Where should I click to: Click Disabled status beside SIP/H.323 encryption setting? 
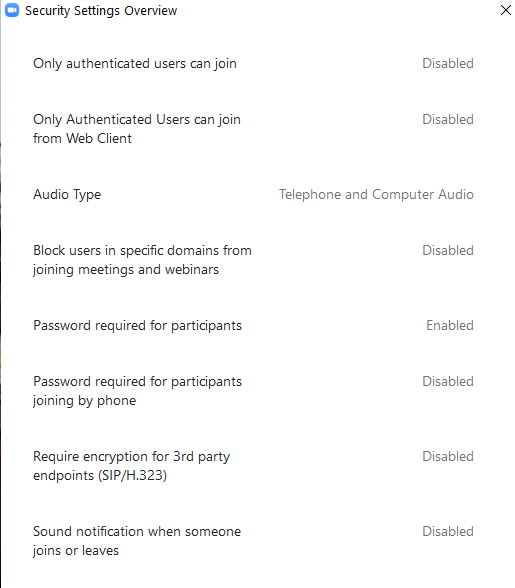(448, 456)
